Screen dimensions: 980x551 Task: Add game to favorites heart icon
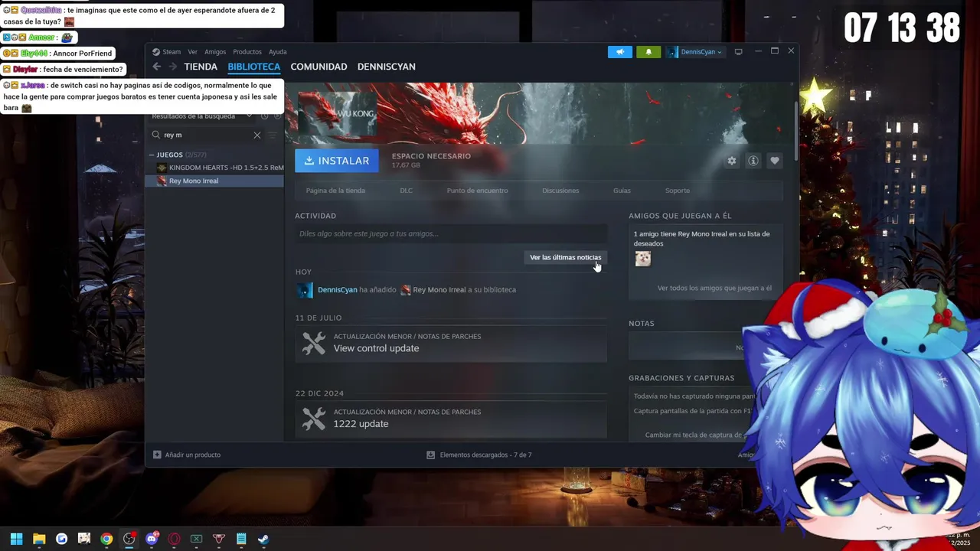coord(775,161)
